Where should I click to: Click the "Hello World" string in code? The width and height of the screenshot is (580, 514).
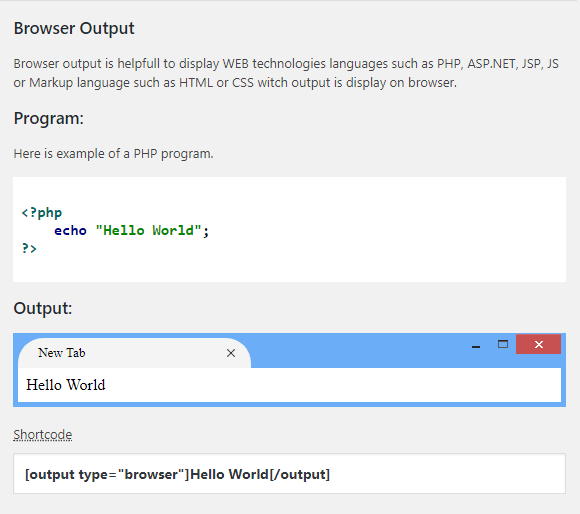(148, 230)
